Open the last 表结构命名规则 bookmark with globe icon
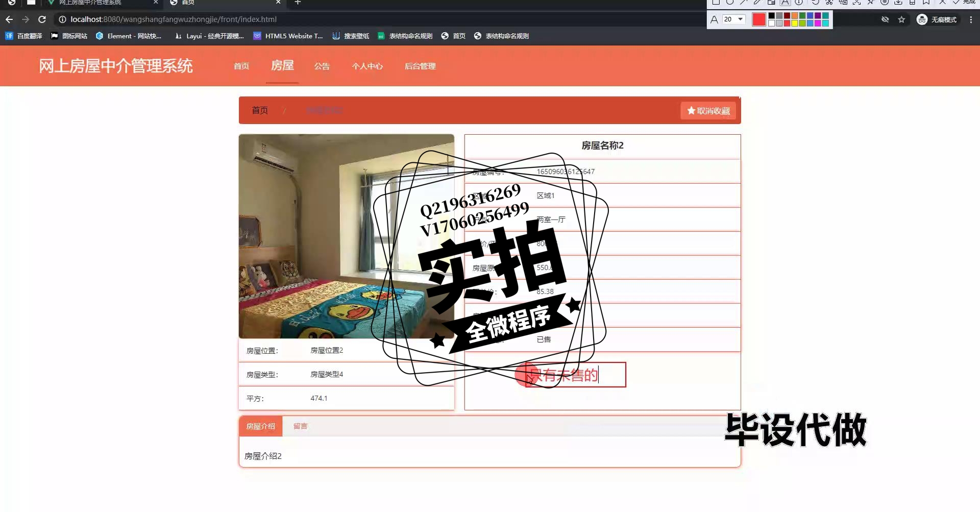 pos(501,36)
